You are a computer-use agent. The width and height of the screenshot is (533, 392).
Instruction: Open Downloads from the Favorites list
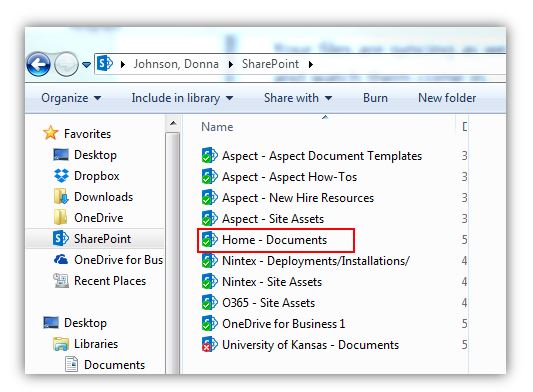pos(103,197)
